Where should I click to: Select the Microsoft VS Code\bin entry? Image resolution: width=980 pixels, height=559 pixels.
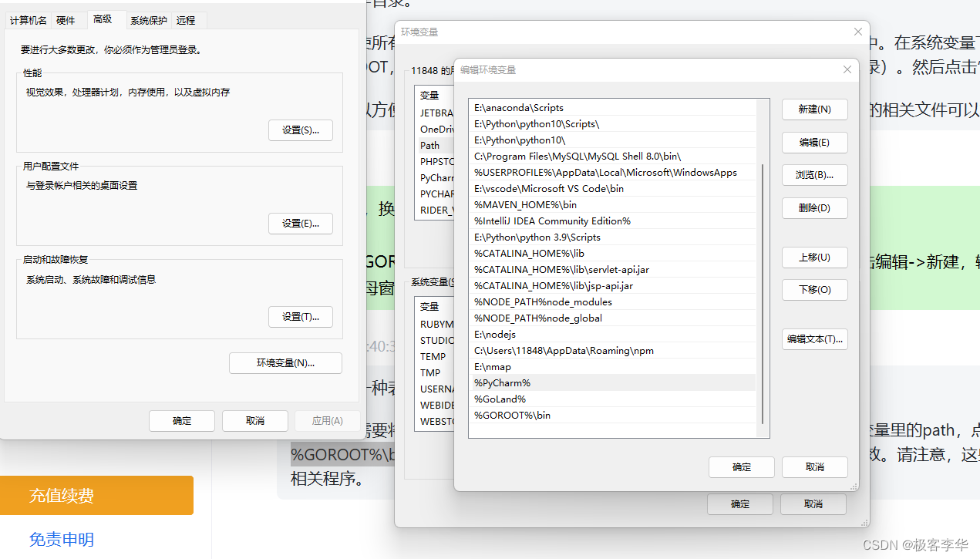[x=612, y=189]
